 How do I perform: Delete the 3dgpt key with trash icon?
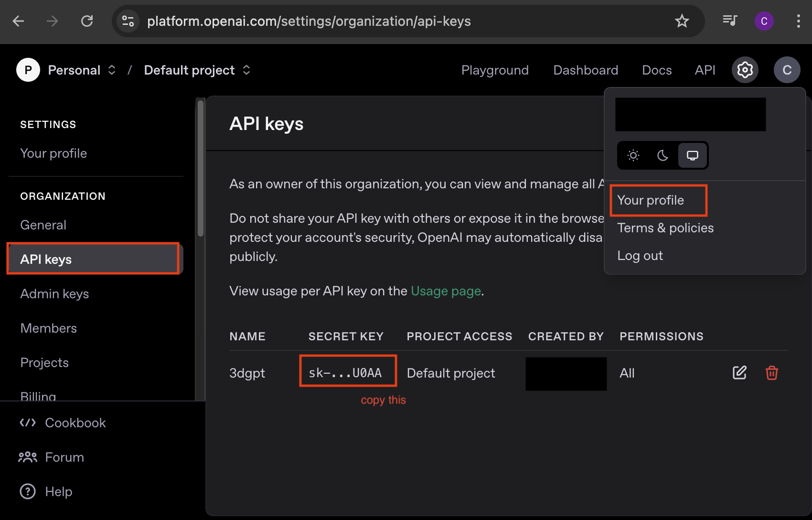(772, 373)
